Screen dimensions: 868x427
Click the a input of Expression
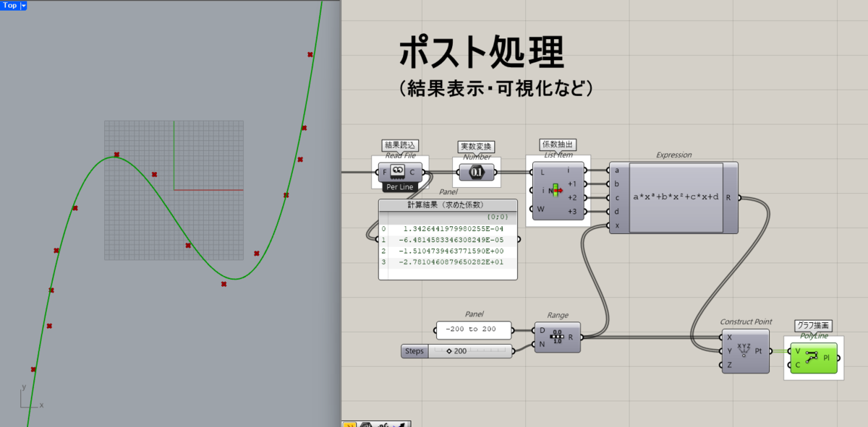click(616, 171)
